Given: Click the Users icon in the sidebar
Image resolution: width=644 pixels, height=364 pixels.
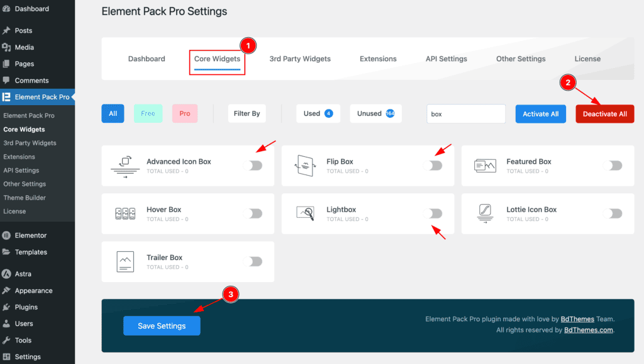Looking at the screenshot, I should (6, 323).
